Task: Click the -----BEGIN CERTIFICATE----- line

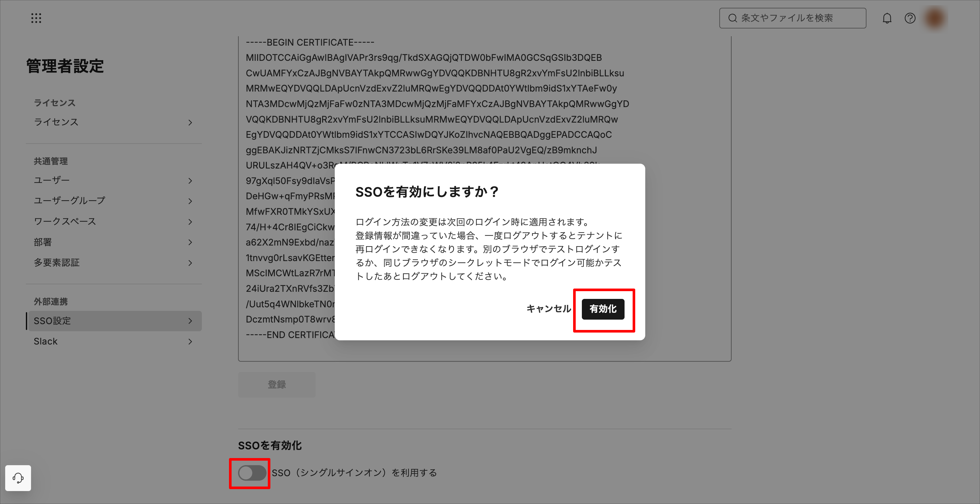Action: point(310,42)
